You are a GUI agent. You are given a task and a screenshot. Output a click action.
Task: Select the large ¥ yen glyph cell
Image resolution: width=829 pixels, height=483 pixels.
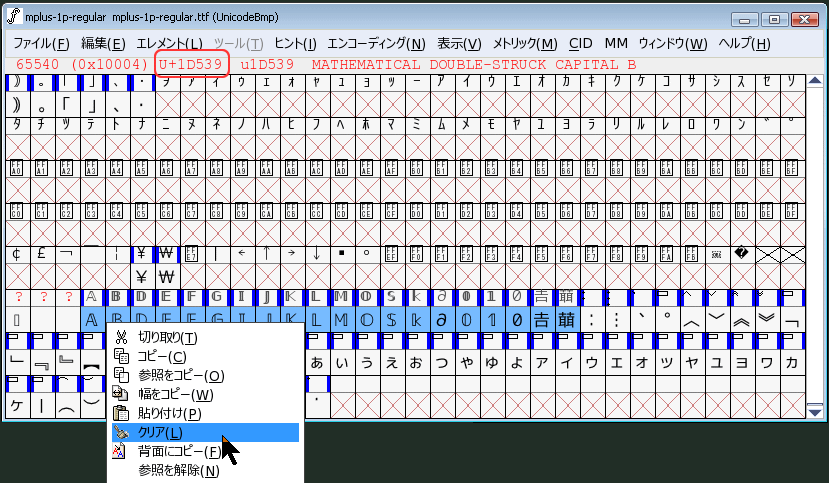pos(141,276)
